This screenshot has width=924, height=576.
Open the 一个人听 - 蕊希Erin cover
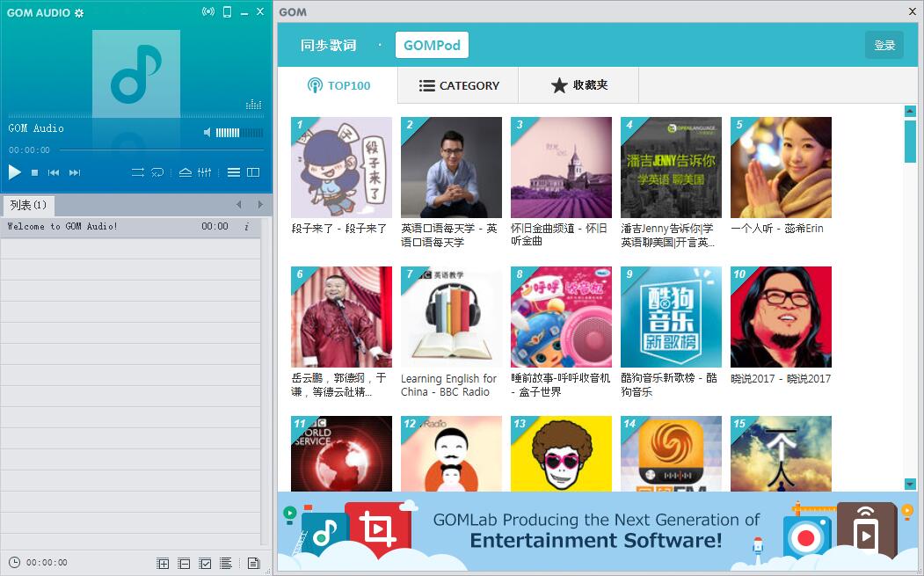(781, 167)
